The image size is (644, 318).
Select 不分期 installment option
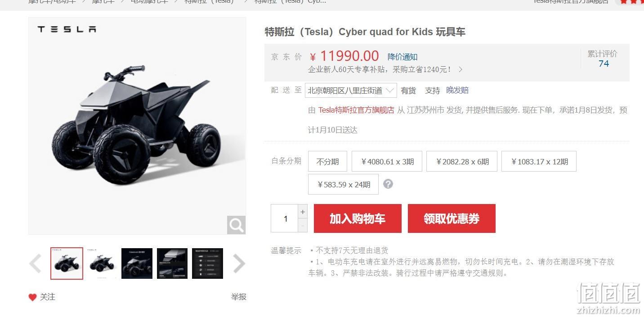[x=327, y=161]
